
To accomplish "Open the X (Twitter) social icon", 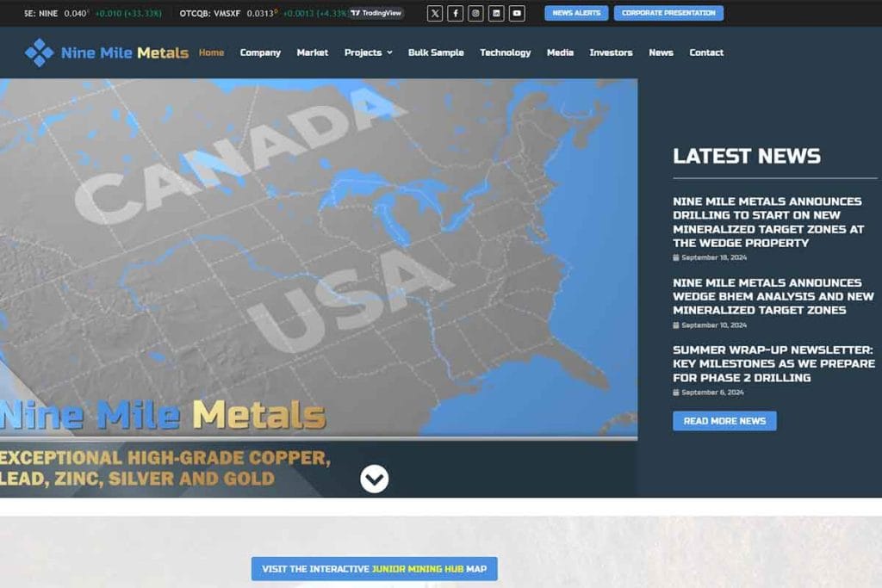I will tap(435, 13).
